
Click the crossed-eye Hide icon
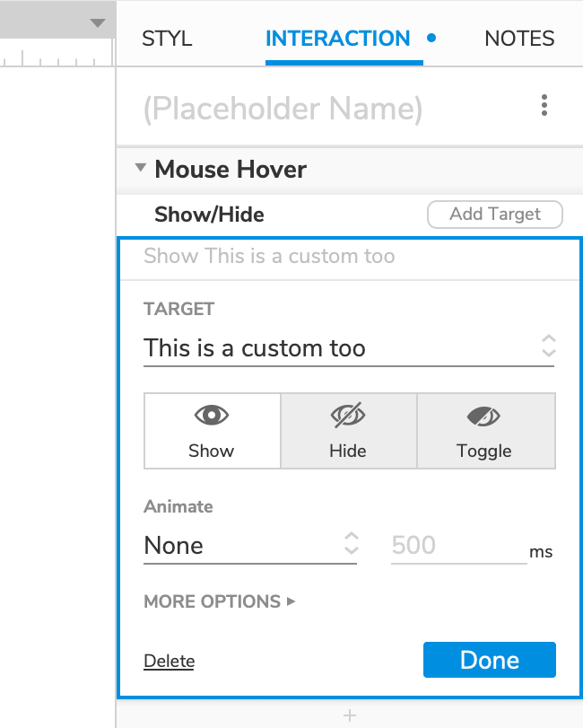pyautogui.click(x=348, y=416)
